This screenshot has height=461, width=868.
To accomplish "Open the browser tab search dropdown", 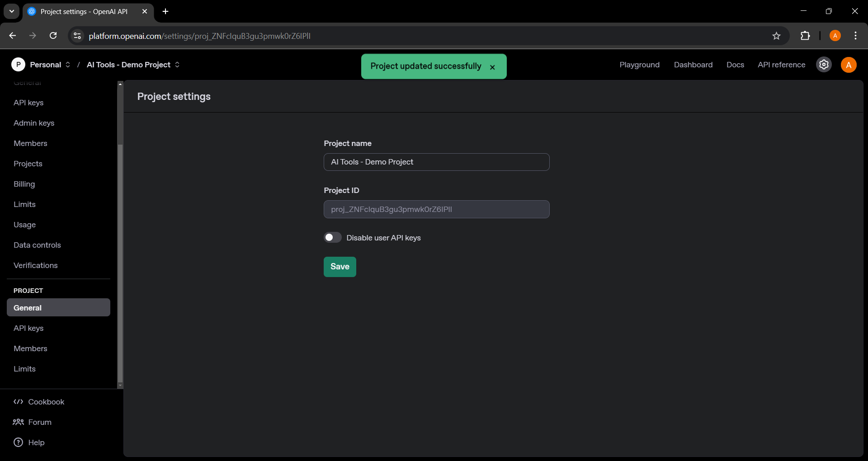I will (x=12, y=11).
